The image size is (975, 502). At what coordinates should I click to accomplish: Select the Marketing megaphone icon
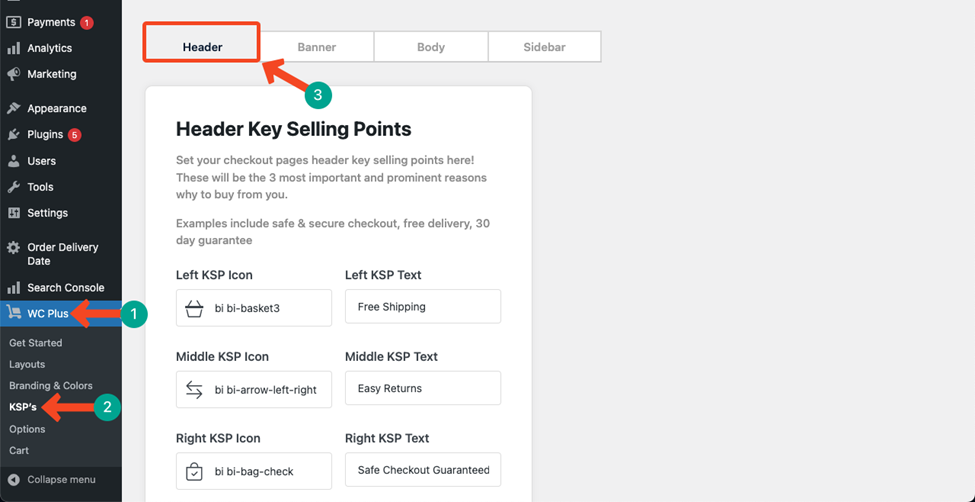[14, 75]
